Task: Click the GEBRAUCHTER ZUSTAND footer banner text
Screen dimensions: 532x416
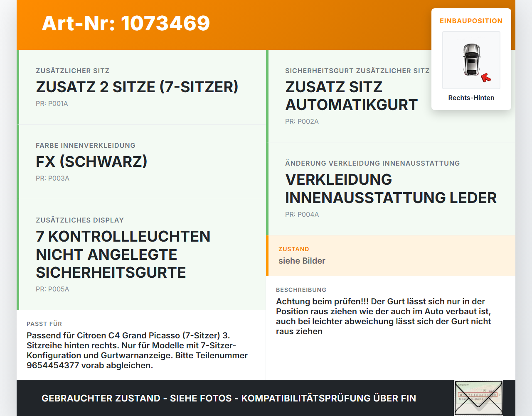Action: point(229,398)
